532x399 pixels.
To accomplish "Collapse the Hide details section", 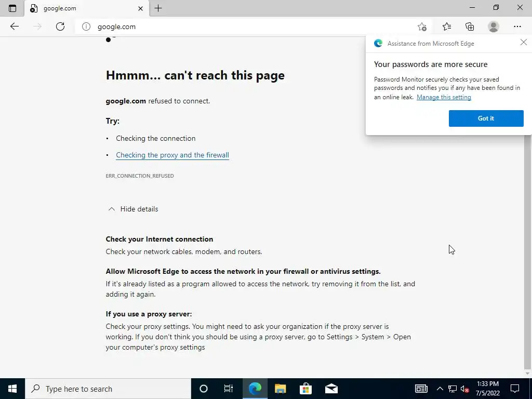I will 133,209.
